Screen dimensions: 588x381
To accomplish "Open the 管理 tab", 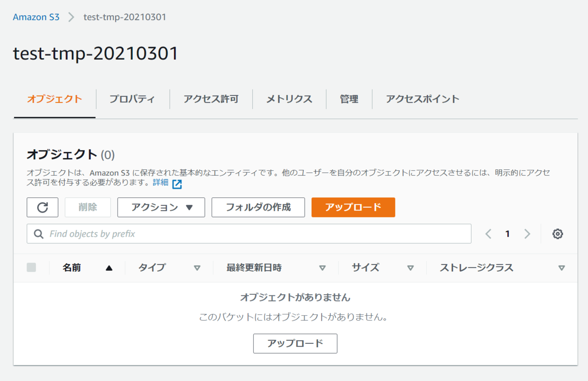I will click(x=349, y=99).
